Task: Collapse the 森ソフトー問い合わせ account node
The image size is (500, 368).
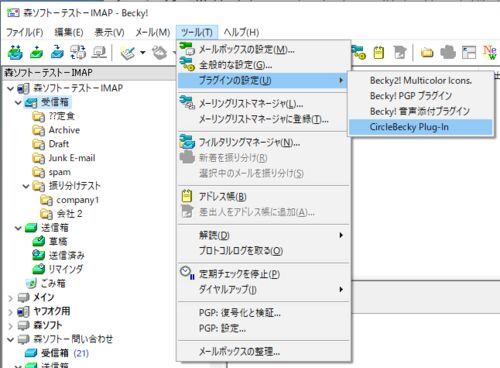Action: pos(10,340)
